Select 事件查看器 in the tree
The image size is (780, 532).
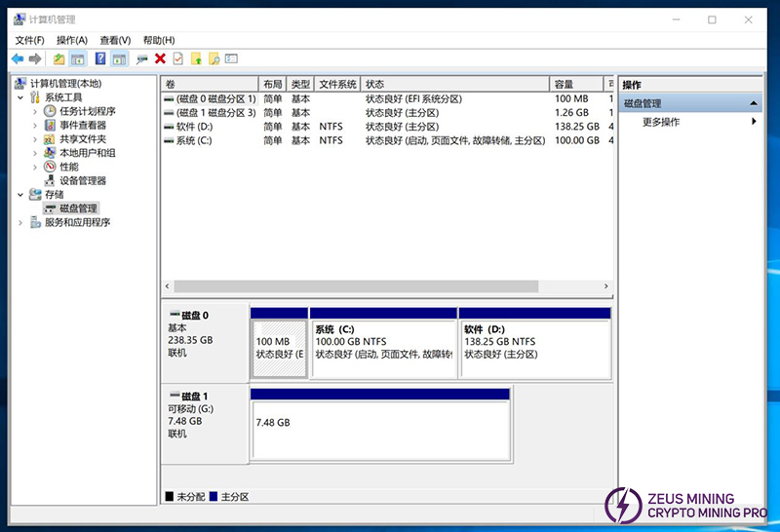(82, 125)
